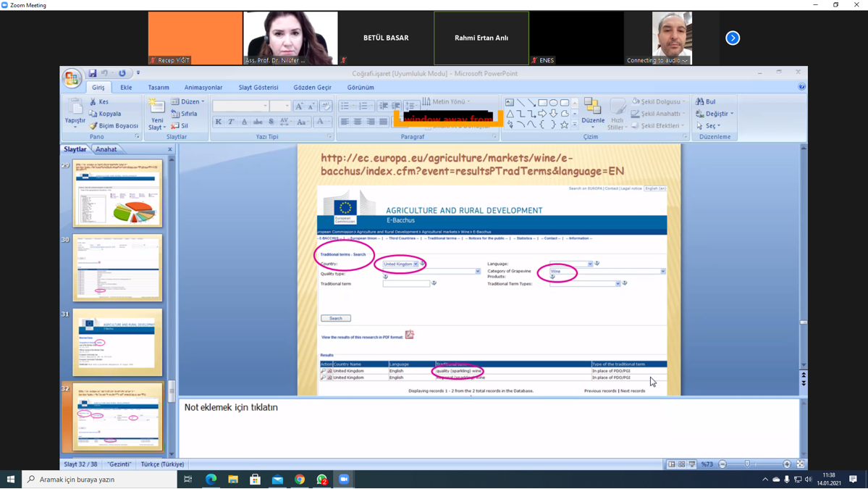Click the Office button in PowerPoint
The width and height of the screenshot is (868, 489).
tap(72, 78)
